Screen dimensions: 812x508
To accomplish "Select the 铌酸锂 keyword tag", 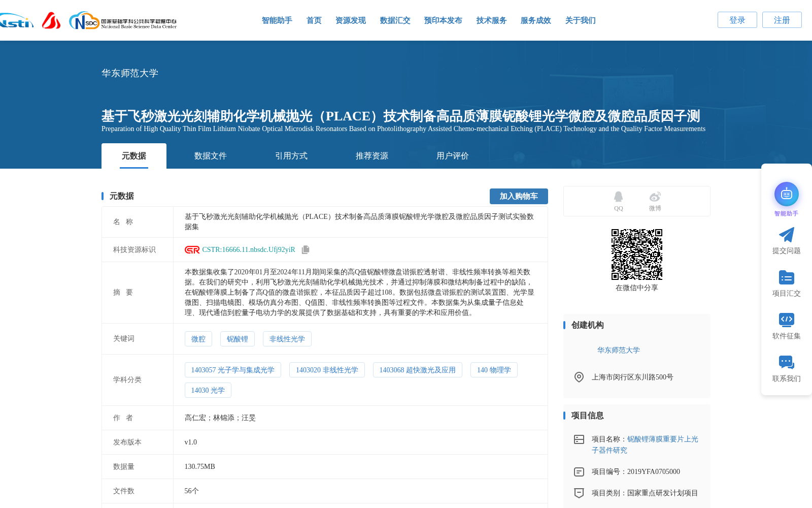I will point(238,339).
